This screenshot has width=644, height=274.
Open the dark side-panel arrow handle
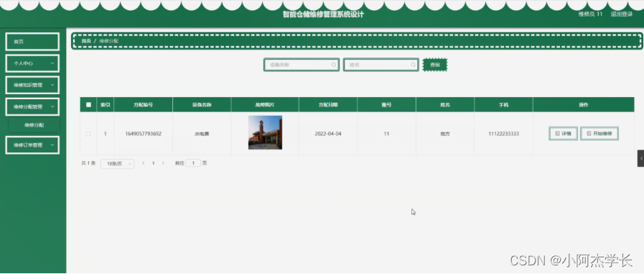point(640,158)
